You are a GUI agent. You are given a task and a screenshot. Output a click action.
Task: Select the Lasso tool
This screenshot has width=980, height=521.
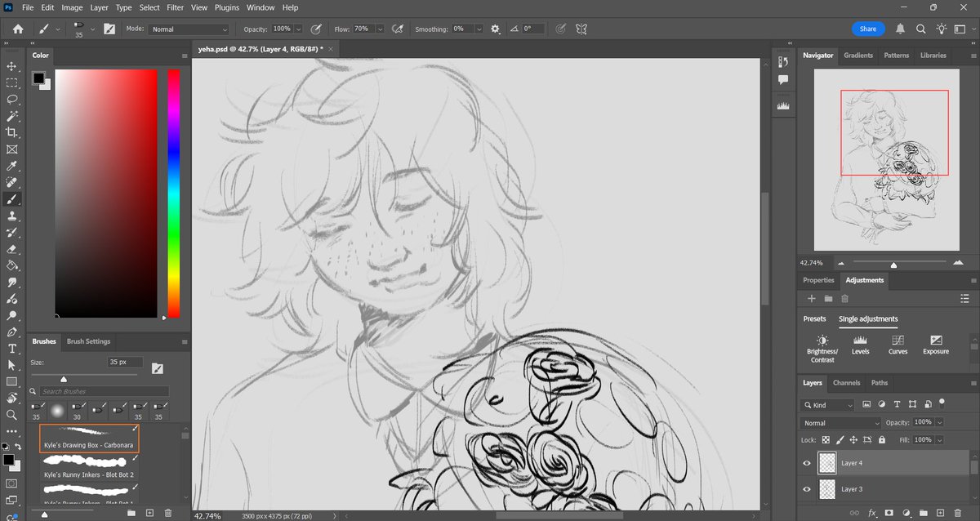[x=11, y=99]
